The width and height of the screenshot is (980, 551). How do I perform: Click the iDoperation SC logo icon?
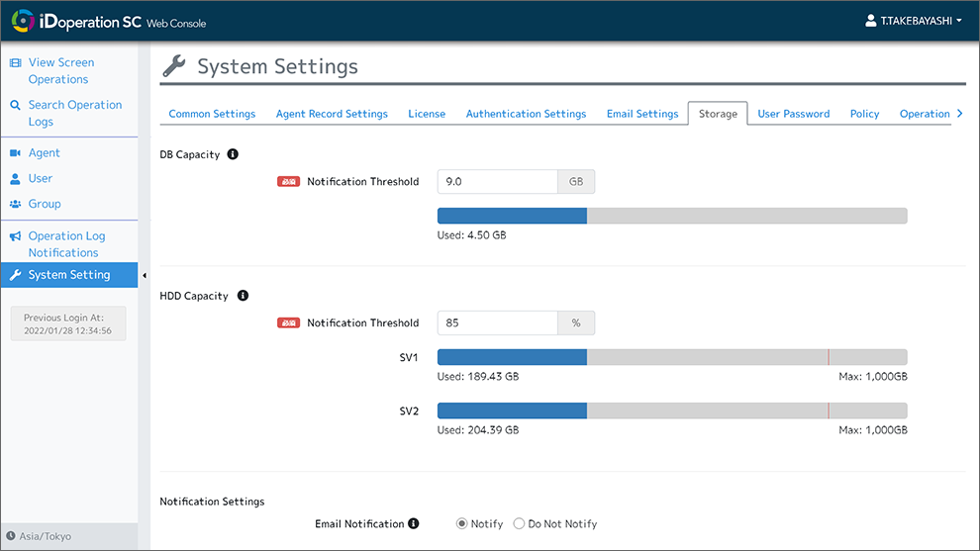(x=23, y=21)
